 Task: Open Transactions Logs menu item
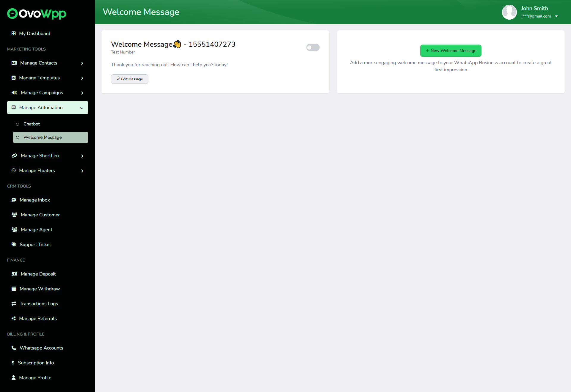pos(39,303)
